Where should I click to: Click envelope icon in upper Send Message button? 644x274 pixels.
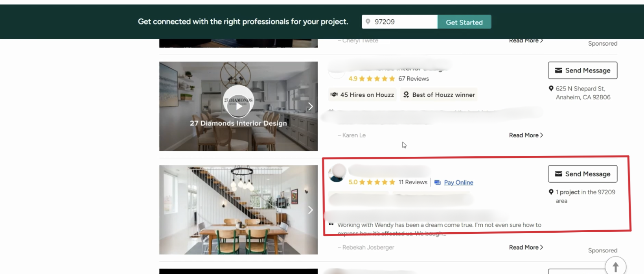(x=558, y=70)
